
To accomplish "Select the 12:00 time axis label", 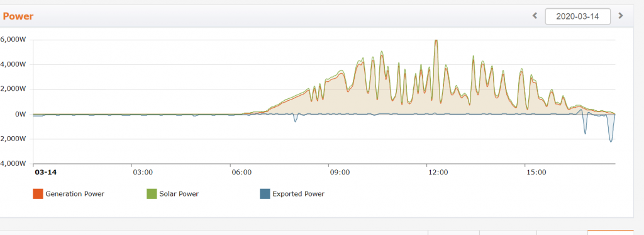I will 438,172.
